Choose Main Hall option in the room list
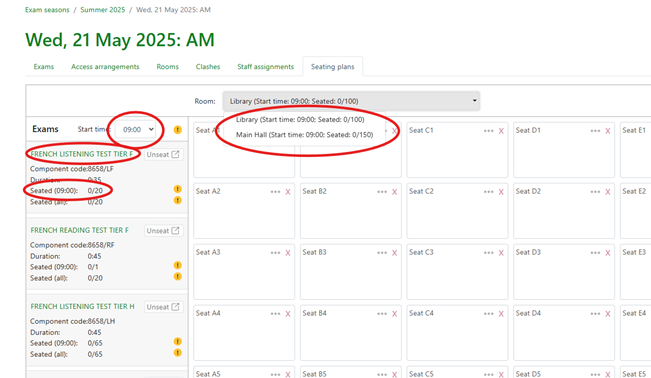651x378 pixels. point(304,135)
